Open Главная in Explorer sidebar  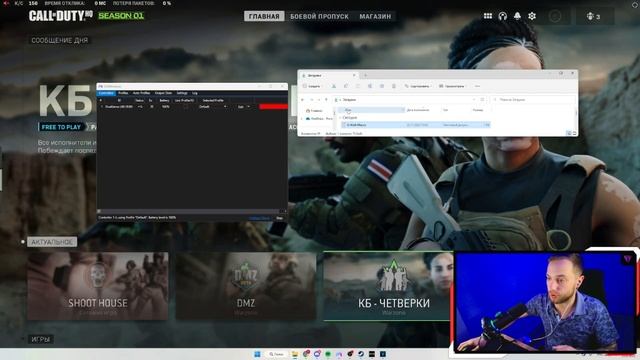(315, 111)
